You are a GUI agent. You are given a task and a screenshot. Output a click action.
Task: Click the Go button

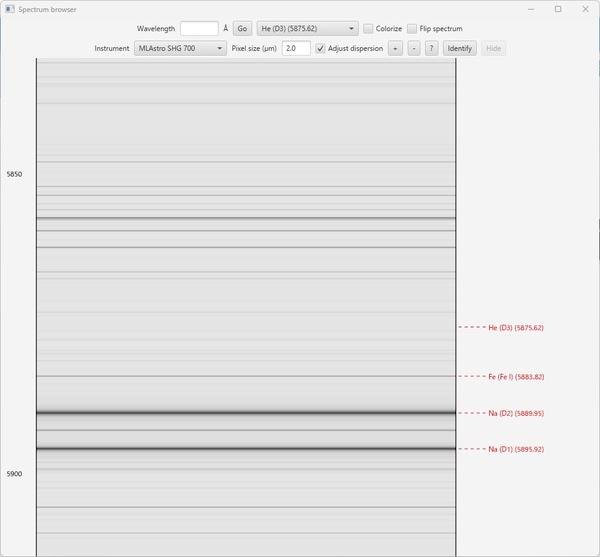point(242,29)
